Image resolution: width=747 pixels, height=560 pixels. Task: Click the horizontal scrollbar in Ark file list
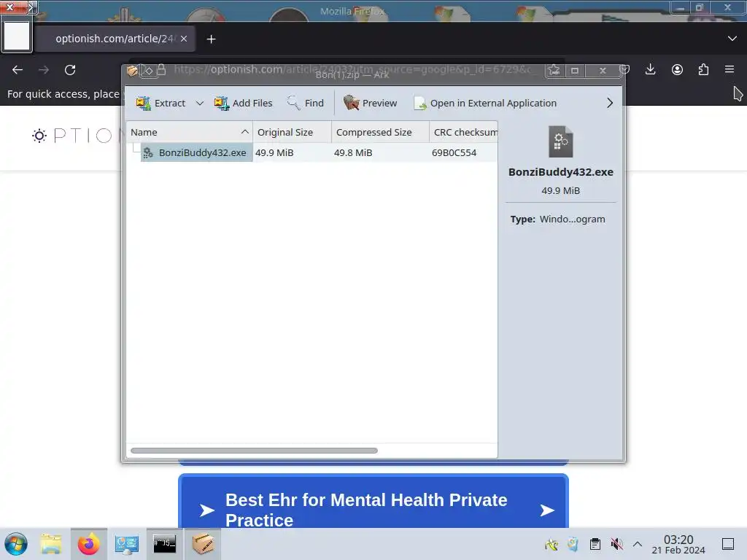(254, 451)
